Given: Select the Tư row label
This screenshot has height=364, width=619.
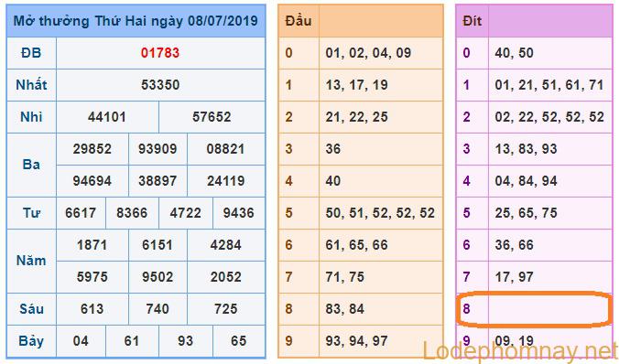Looking at the screenshot, I should [31, 213].
